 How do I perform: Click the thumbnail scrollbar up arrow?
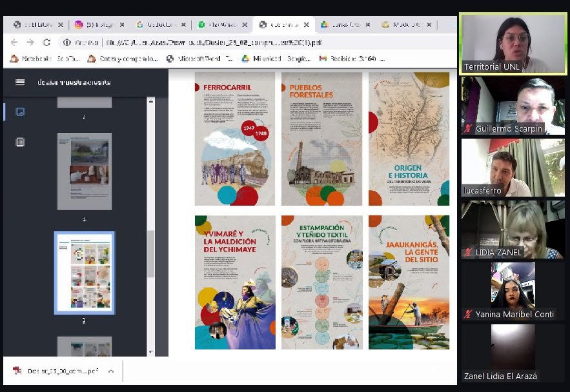(151, 101)
